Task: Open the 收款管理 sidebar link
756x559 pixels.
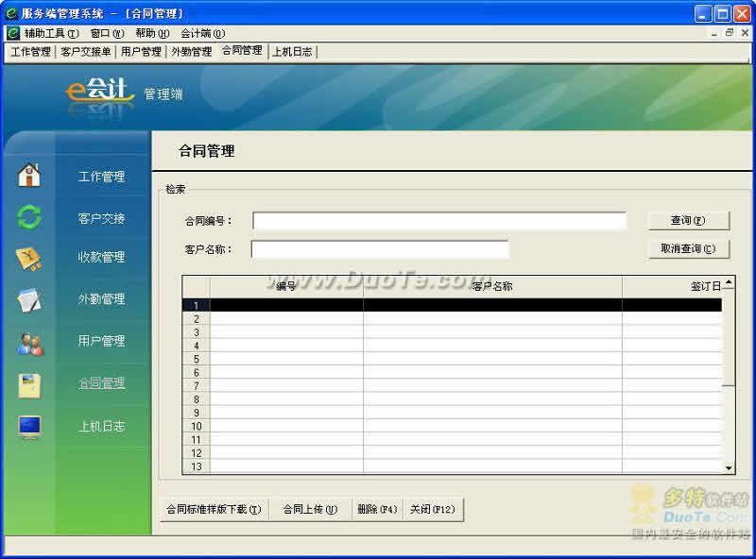Action: pos(102,257)
